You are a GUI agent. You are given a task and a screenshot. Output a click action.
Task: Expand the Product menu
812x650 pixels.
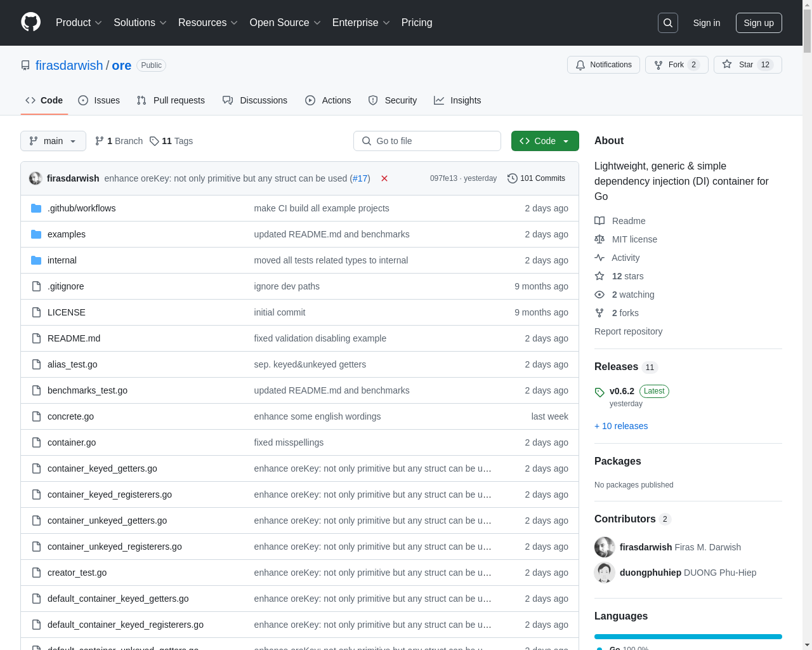pos(79,23)
